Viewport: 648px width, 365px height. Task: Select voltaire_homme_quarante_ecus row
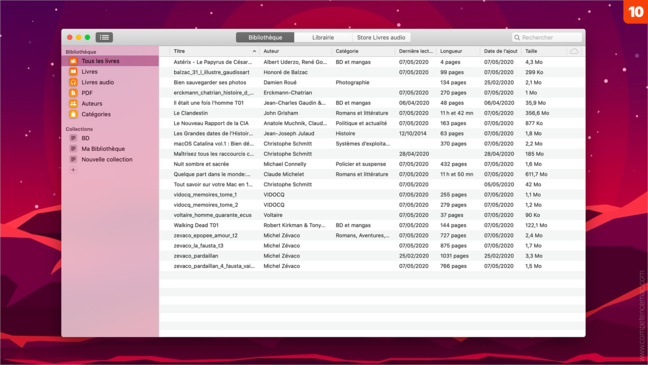point(372,215)
